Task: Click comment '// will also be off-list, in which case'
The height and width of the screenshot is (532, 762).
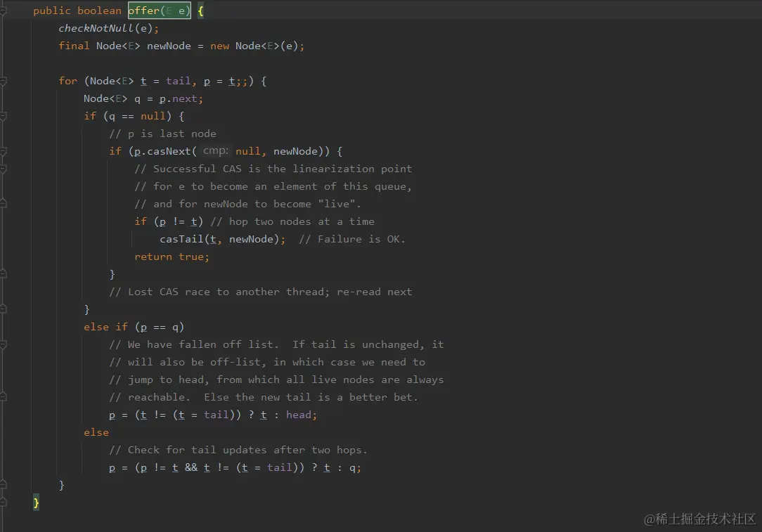Action: tap(267, 362)
